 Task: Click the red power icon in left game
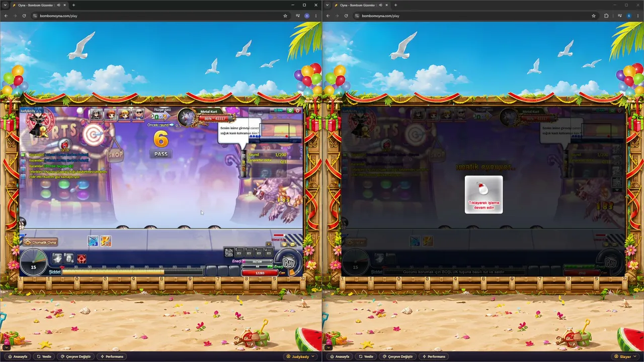coord(297,110)
